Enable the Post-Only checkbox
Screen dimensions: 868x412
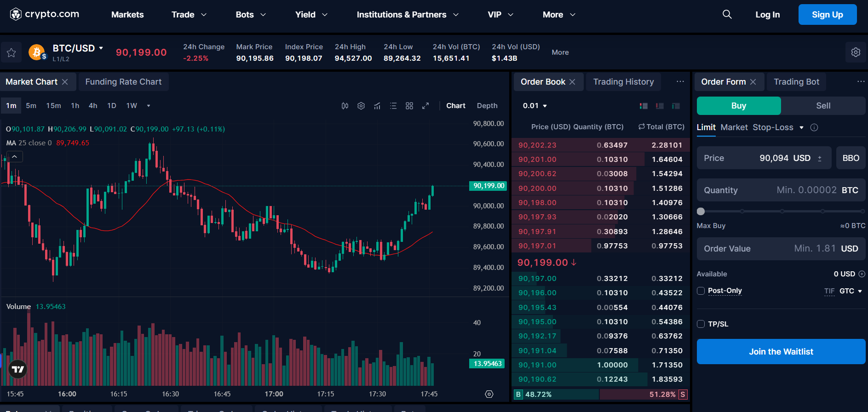(x=701, y=291)
